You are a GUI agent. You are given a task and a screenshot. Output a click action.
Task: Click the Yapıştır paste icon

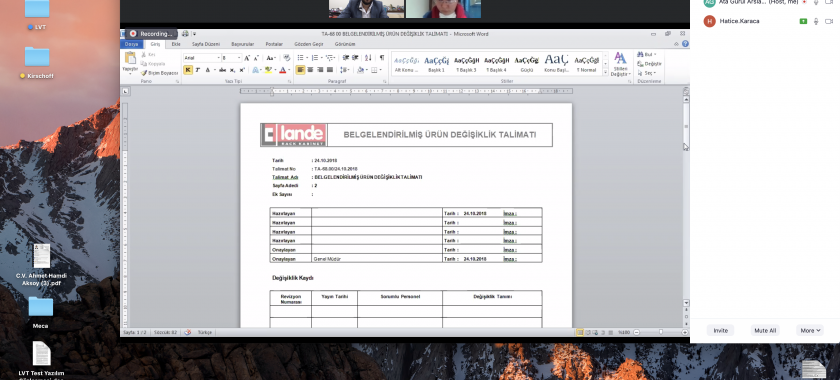click(x=130, y=61)
